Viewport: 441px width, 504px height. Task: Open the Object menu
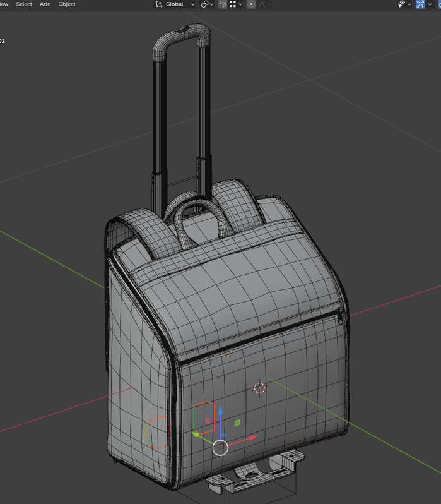coord(67,4)
